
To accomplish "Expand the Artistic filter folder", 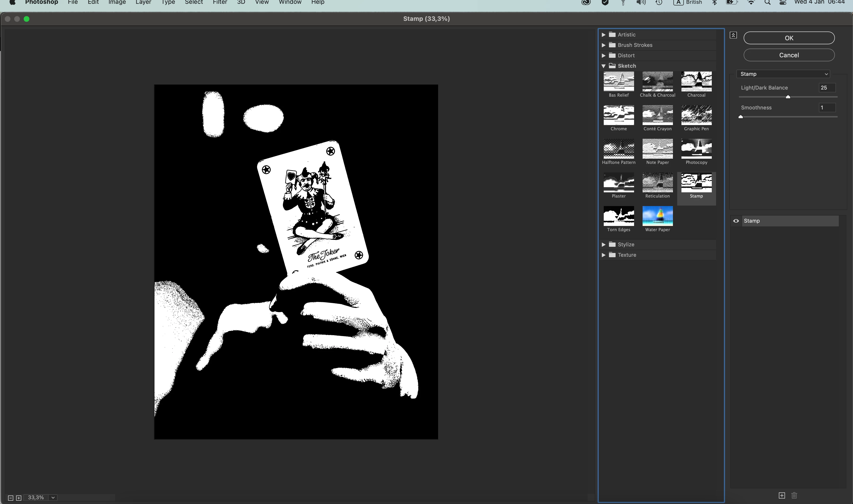I will (603, 35).
